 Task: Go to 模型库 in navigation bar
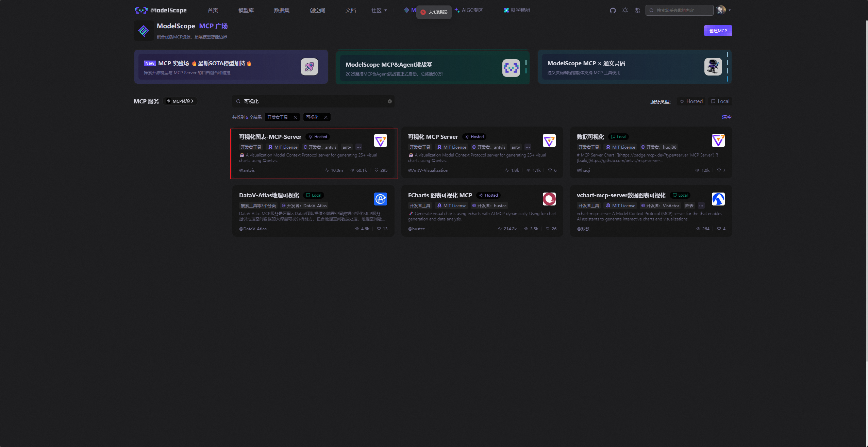point(246,11)
